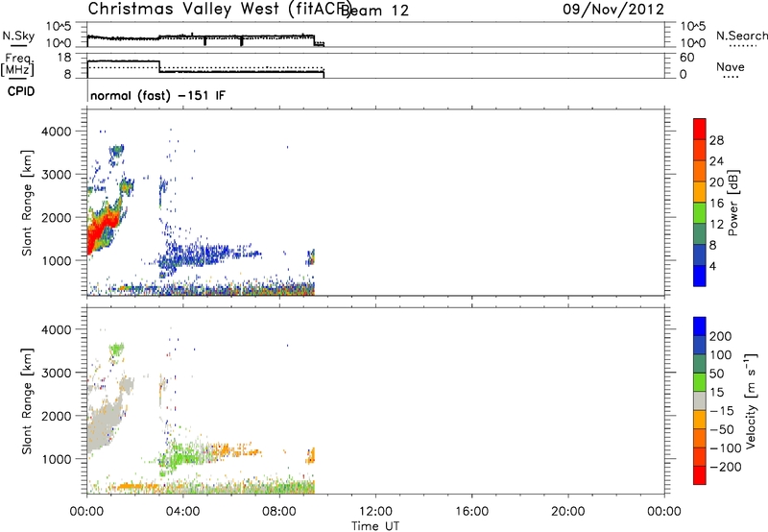Click the '4000' tick of the power panel

(57, 132)
